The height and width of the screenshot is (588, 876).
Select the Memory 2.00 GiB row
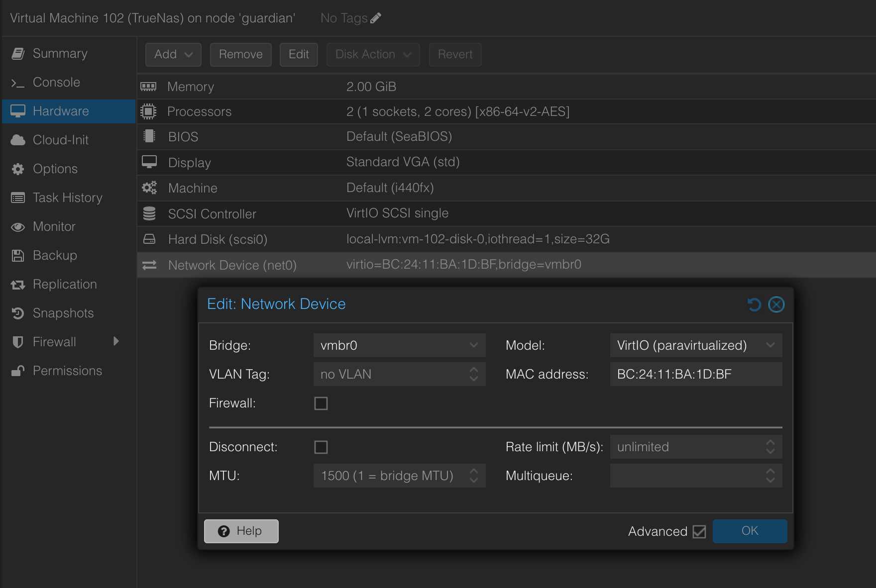pos(507,87)
